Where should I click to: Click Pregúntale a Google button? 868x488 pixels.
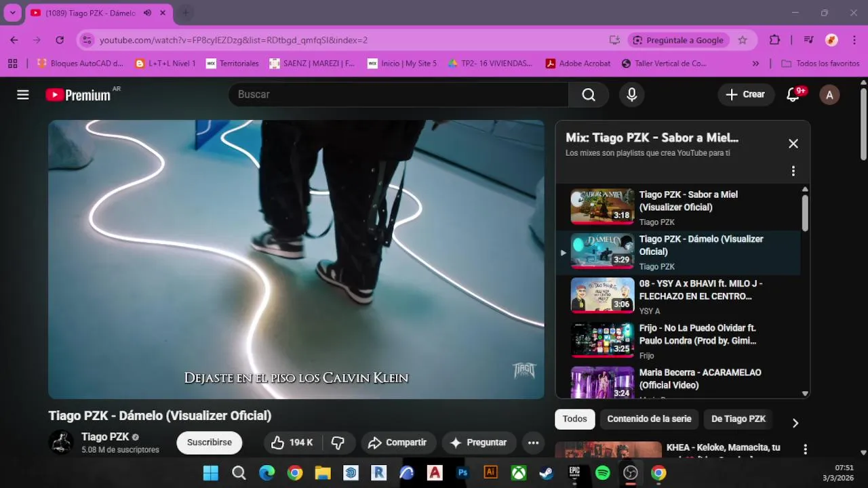click(x=678, y=40)
